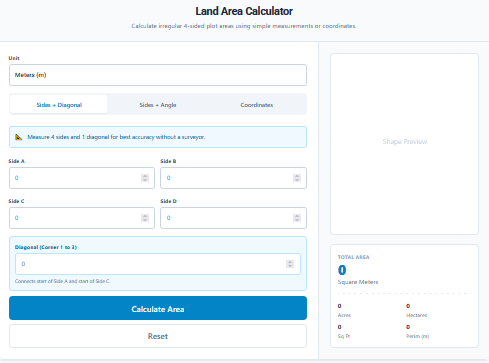Click the Square Meters label
This screenshot has height=363, width=489.
click(358, 282)
